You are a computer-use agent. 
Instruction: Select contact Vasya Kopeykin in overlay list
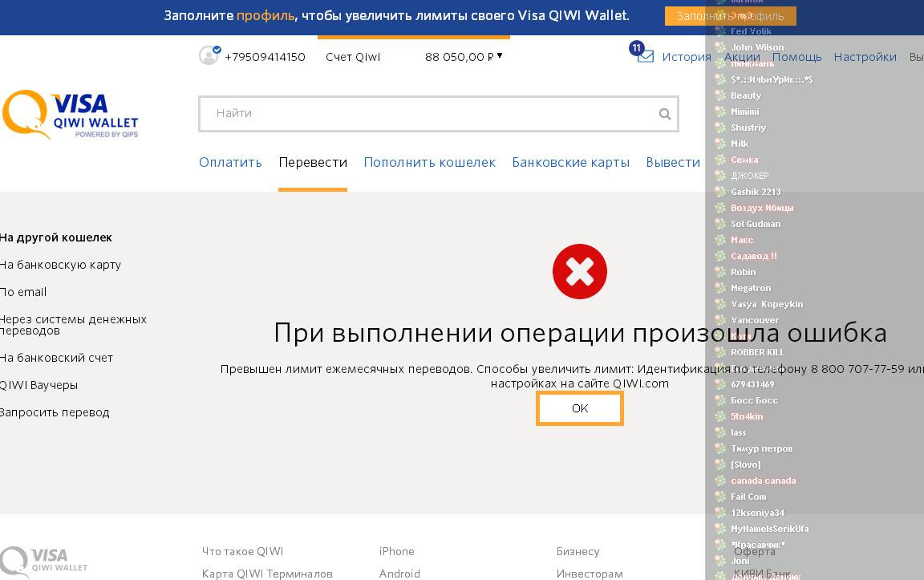click(x=767, y=304)
